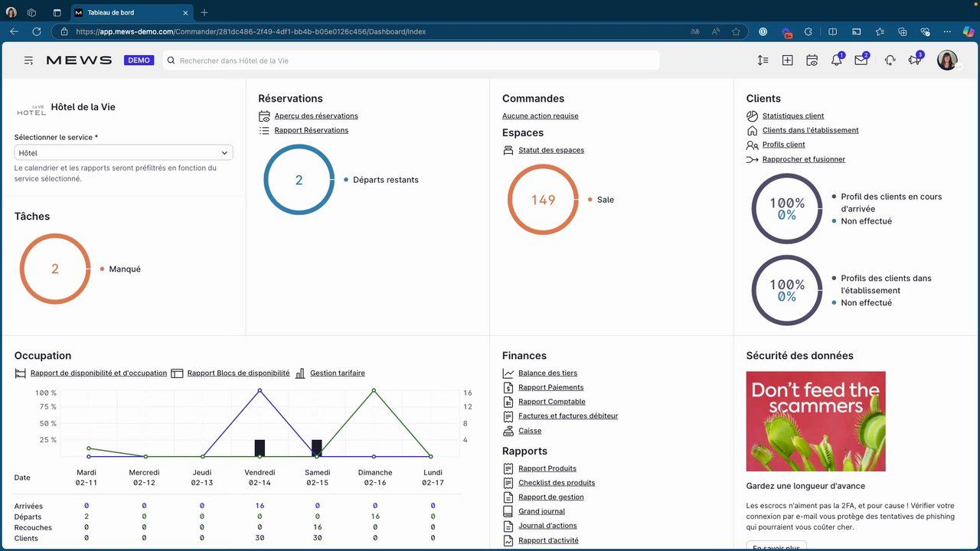Open the Rapprocher et fusionner link
Screen dimensions: 980x551
[804, 159]
